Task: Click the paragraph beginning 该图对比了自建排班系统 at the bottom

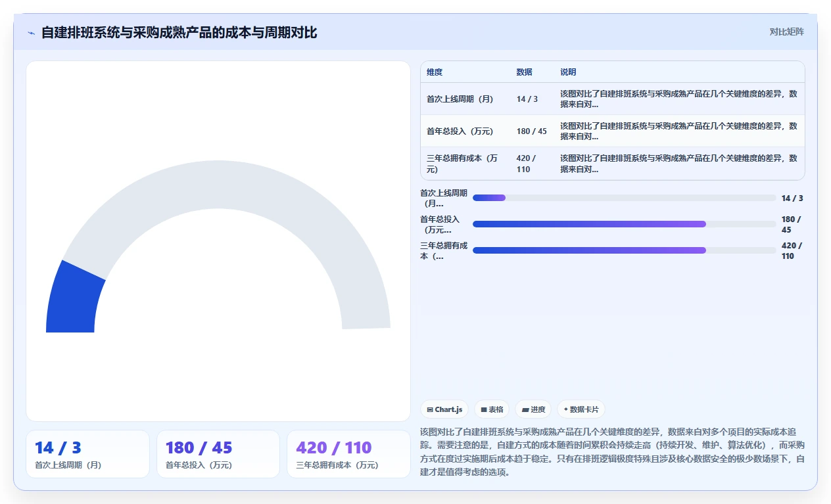Action: click(612, 451)
